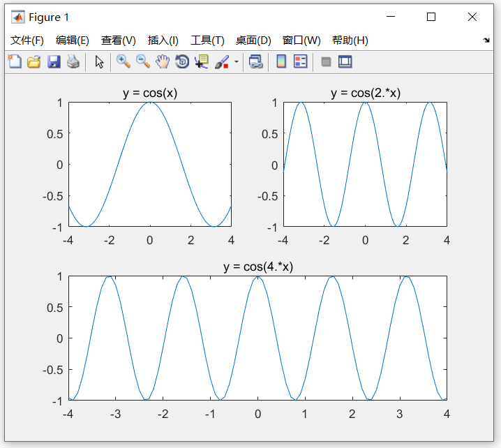This screenshot has width=501, height=448.
Task: Select the Zoom In magnifier tool
Action: coord(124,61)
